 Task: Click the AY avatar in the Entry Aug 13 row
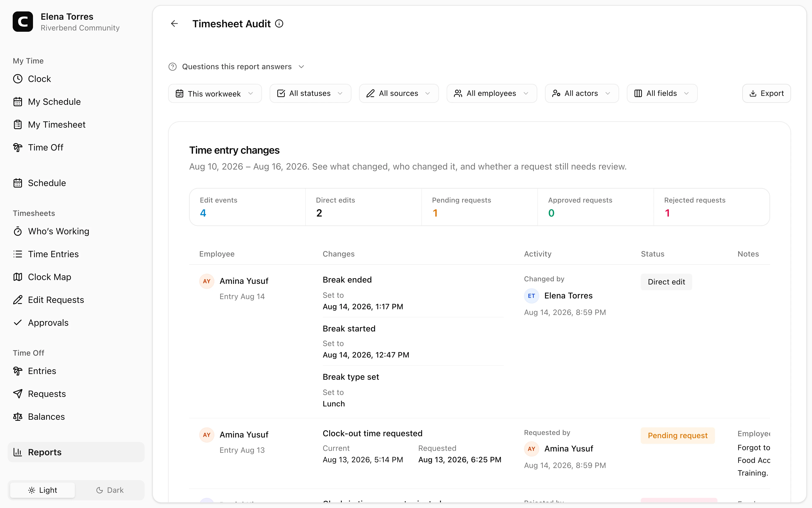(x=207, y=435)
